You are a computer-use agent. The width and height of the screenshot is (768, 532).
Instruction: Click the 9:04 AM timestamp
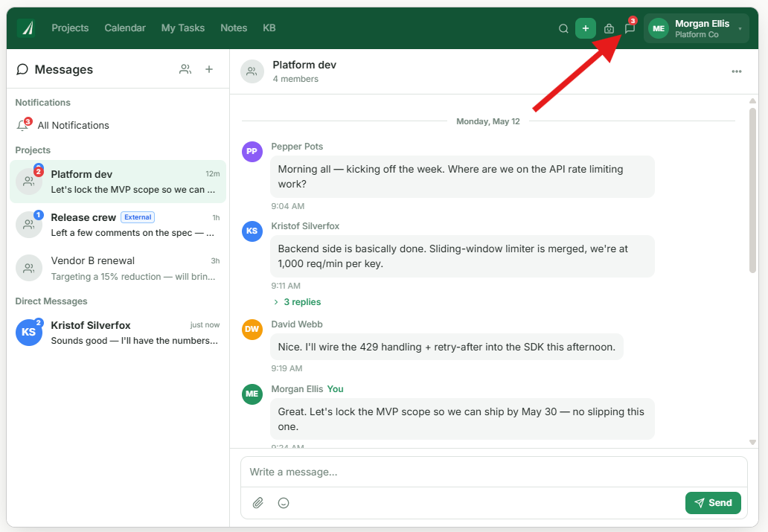click(288, 206)
